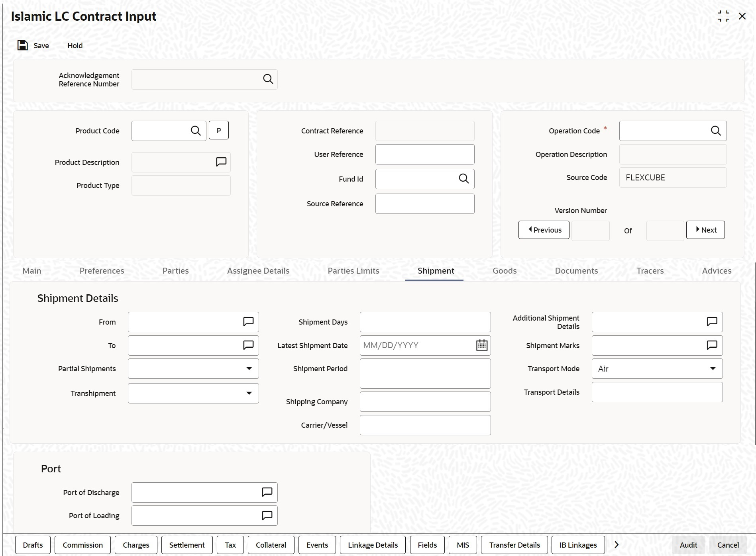Go to the Tracers tab
The width and height of the screenshot is (756, 556).
click(x=650, y=271)
